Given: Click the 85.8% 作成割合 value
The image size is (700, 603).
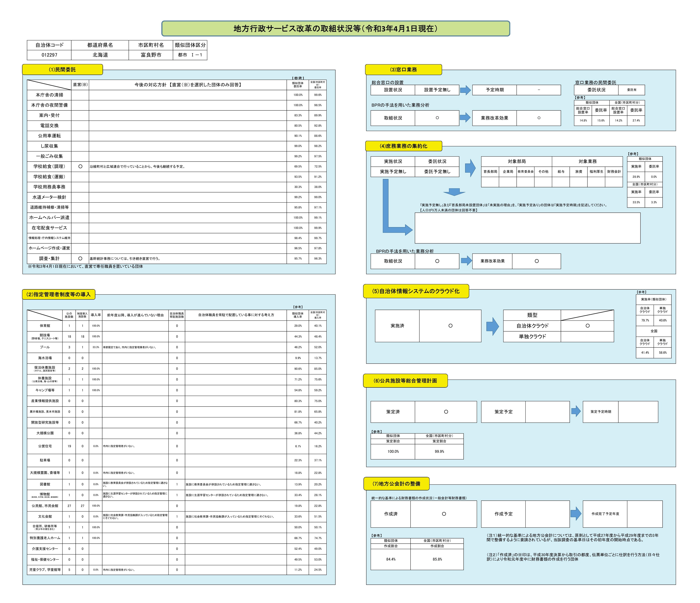Looking at the screenshot, I should [437, 559].
